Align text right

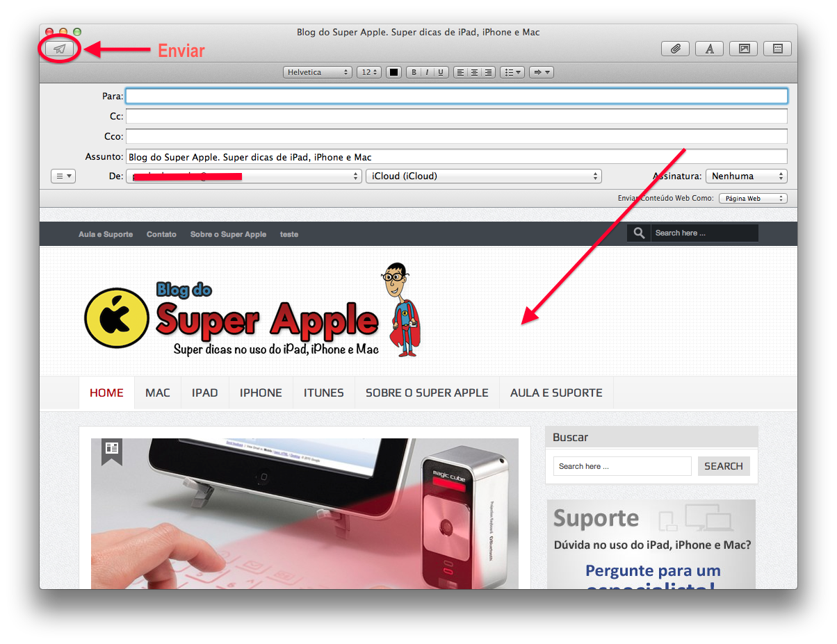tap(488, 72)
